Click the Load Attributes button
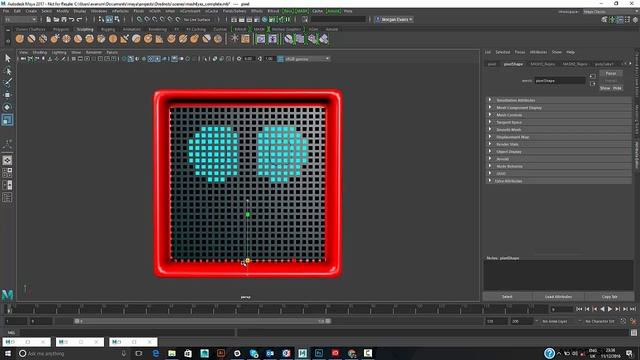Viewport: 640px width, 360px height. pos(558,297)
